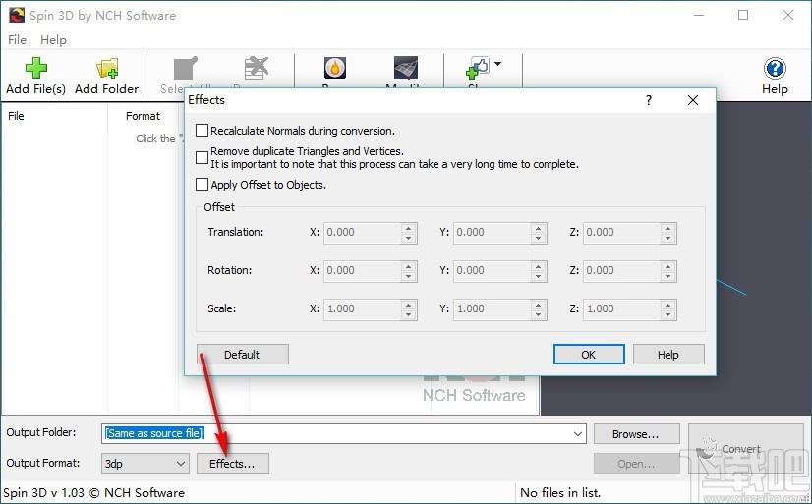Click 'Spin 3D v 1.03 © NCH Software' status text
Viewport: 812px width, 504px height.
click(93, 492)
